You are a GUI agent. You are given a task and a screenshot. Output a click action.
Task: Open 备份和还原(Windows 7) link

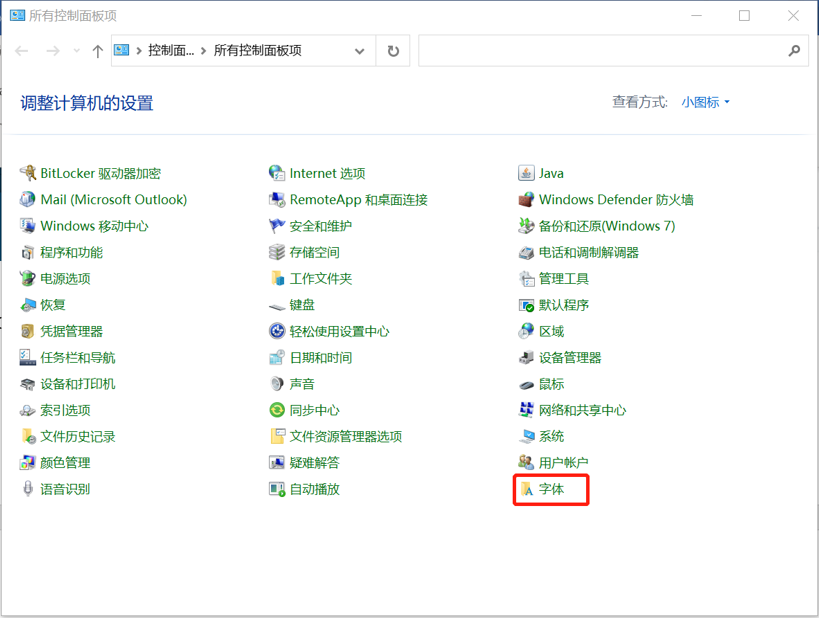(607, 226)
